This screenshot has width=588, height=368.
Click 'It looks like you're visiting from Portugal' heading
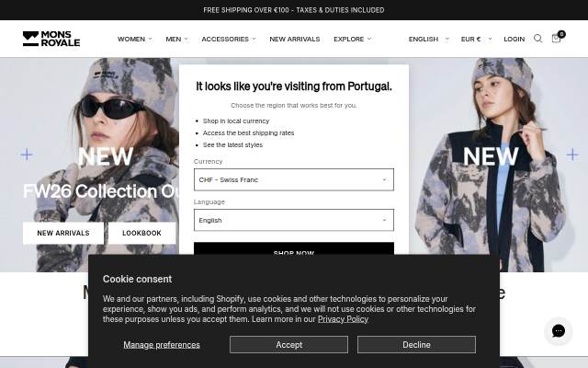(x=294, y=86)
